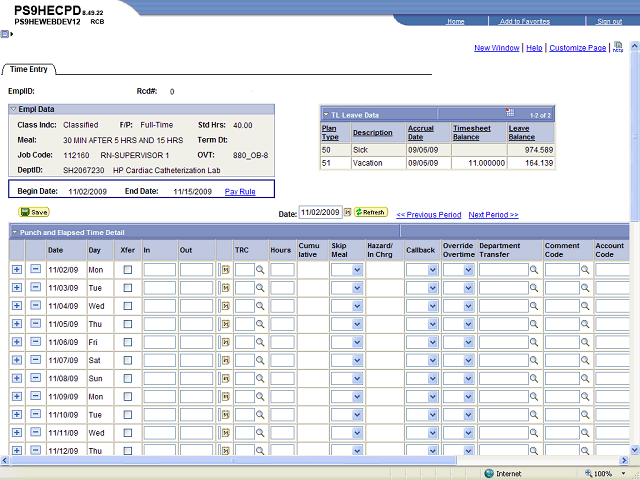Remove the 11/08/09 Sun row
The height and width of the screenshot is (480, 640).
[36, 378]
